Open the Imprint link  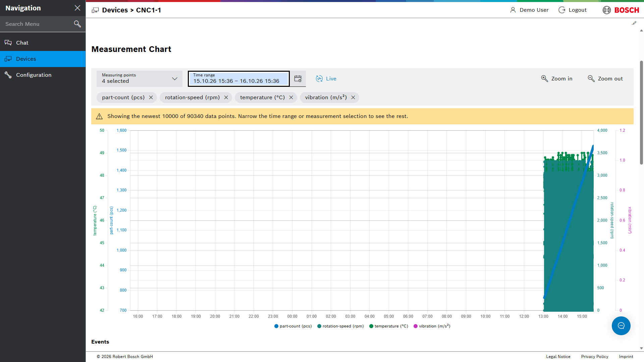626,357
